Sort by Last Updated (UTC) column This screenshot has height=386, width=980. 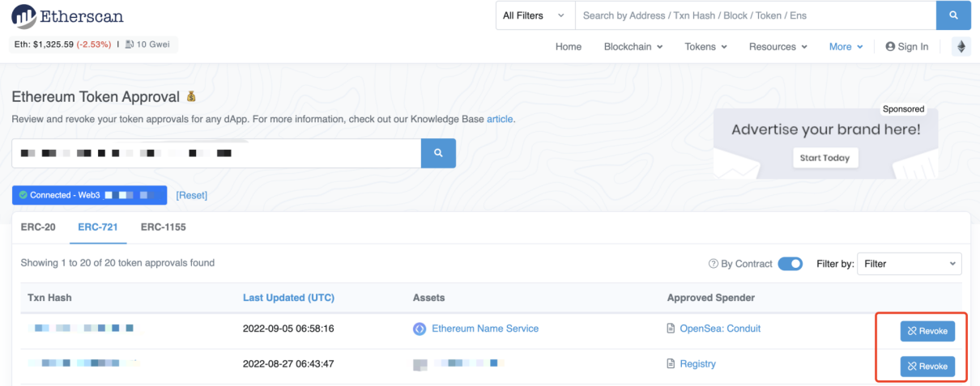coord(288,298)
